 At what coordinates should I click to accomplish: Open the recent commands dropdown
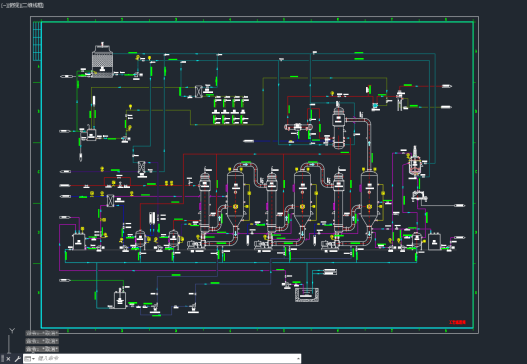click(30, 359)
